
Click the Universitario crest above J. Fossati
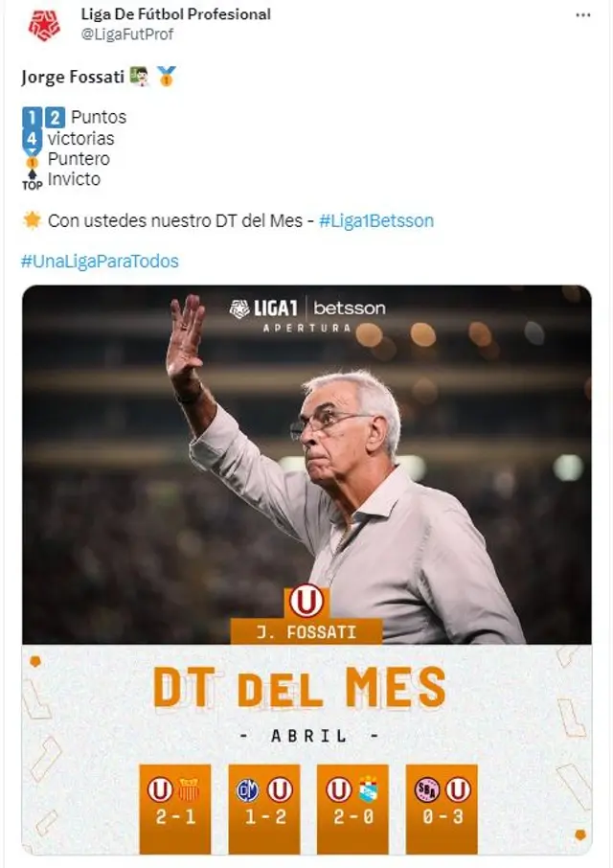(x=306, y=601)
